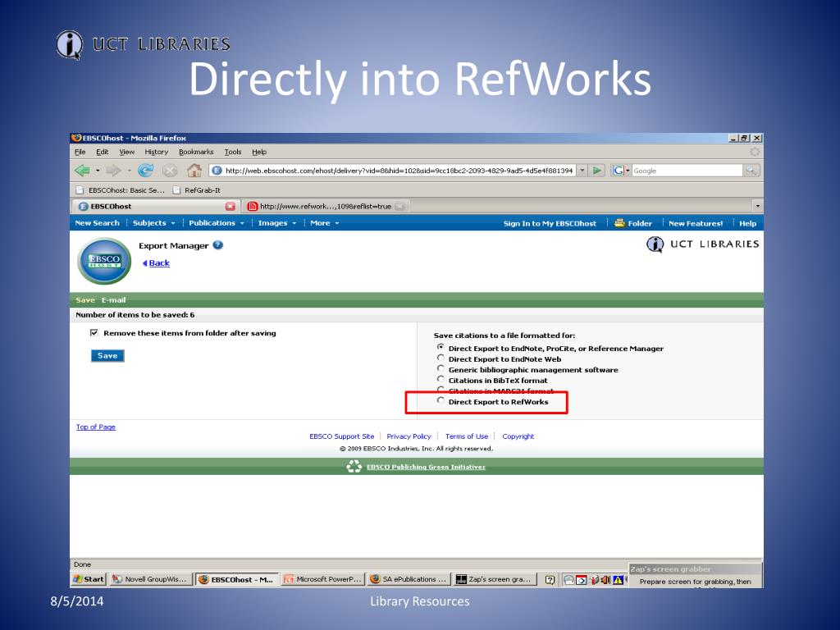Click the help question mark taskbar icon
Image resolution: width=840 pixels, height=630 pixels.
(x=550, y=580)
